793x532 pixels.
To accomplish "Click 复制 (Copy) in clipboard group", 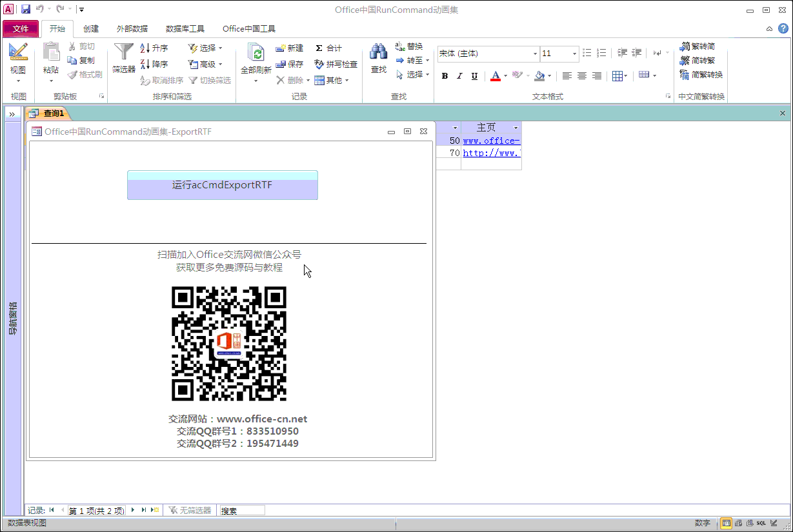I will [x=81, y=61].
